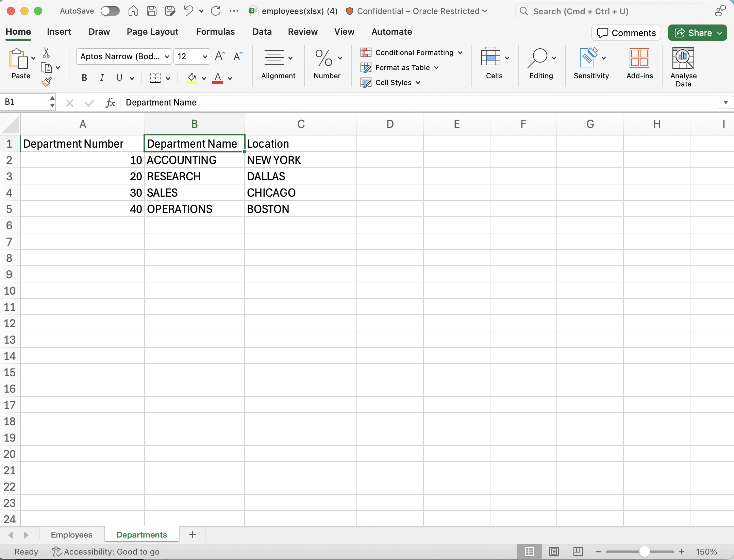
Task: Click the green Share button
Action: (x=697, y=33)
